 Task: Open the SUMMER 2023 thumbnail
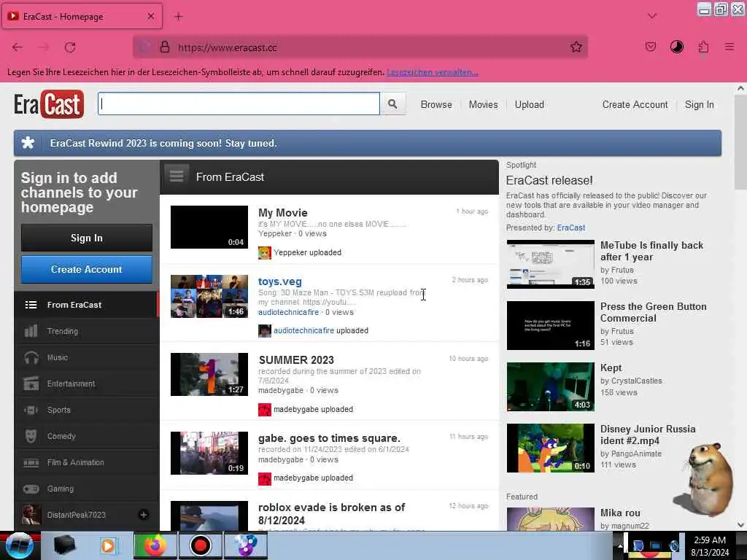pyautogui.click(x=209, y=374)
